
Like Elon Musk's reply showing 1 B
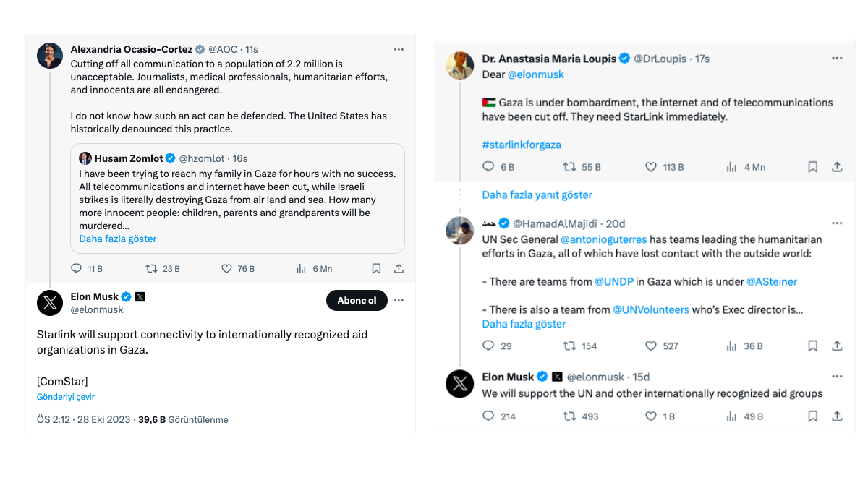click(651, 416)
